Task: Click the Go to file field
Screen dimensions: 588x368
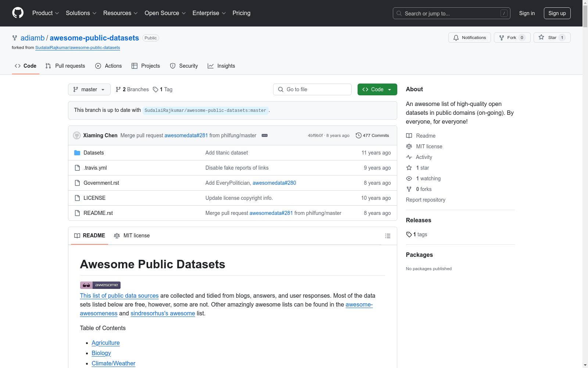Action: [312, 89]
